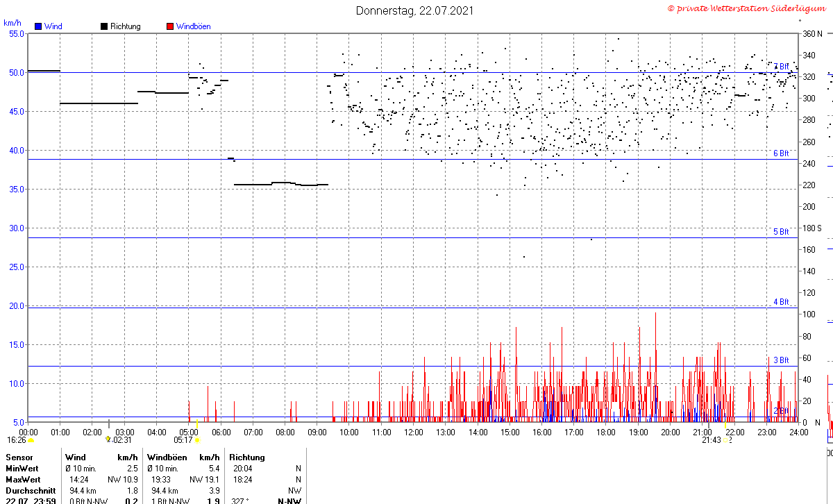Click the 12:00 time axis label
The height and width of the screenshot is (504, 833).
pyautogui.click(x=414, y=432)
